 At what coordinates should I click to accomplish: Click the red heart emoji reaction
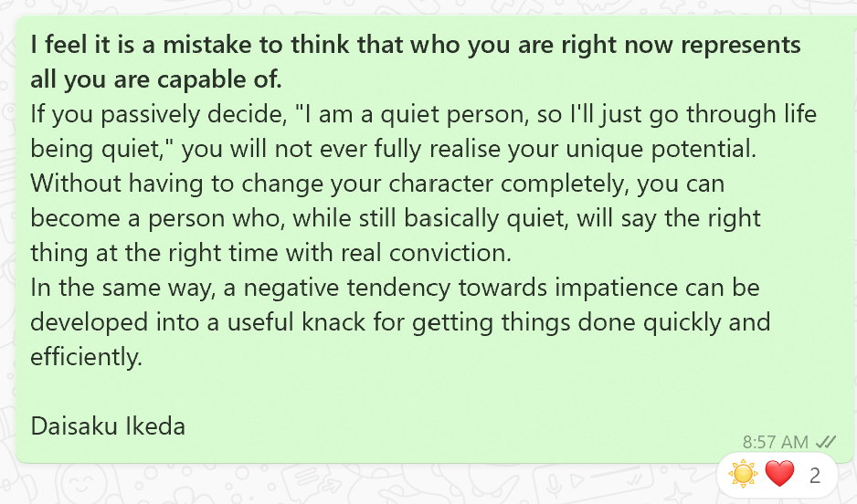pos(778,474)
